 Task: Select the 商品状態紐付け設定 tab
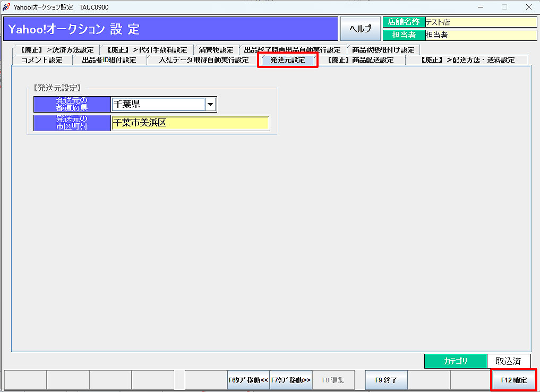(x=383, y=50)
